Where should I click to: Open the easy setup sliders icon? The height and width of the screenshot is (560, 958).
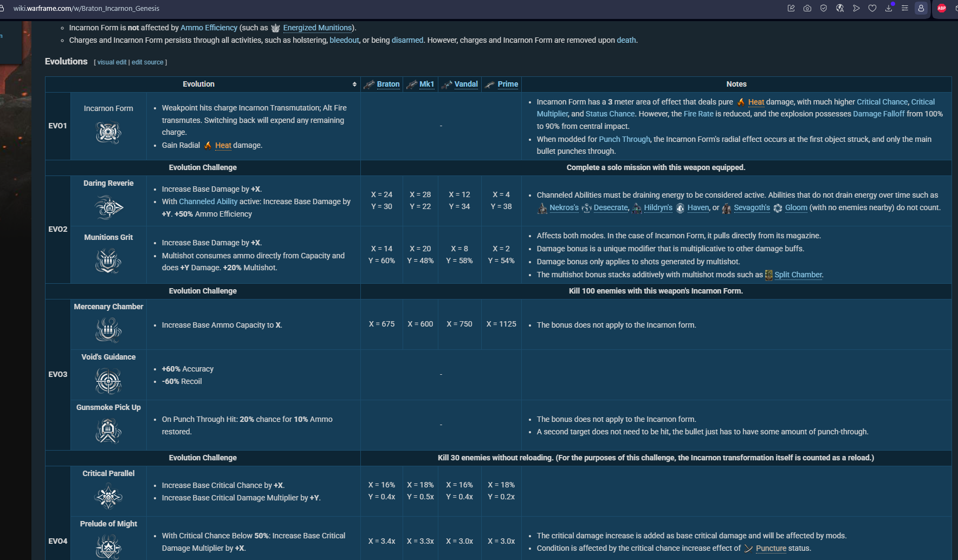coord(905,8)
